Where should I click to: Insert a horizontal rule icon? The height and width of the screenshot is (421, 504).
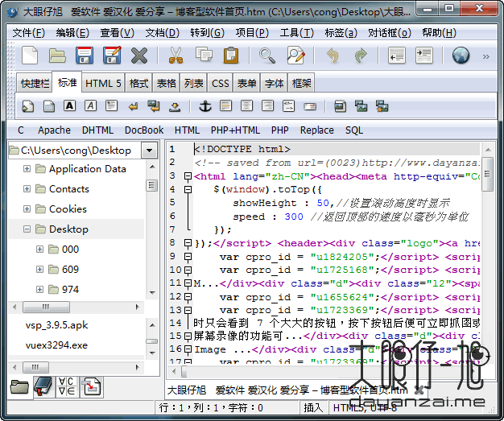pyautogui.click(x=225, y=105)
